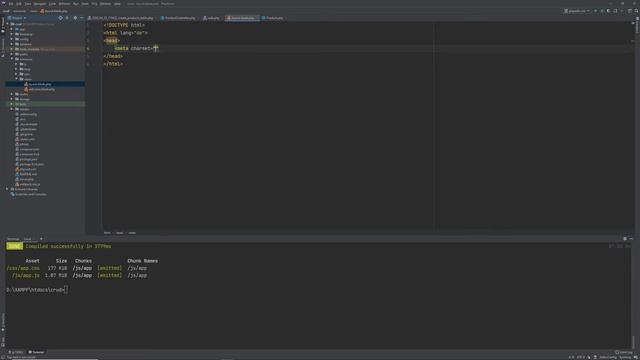Expand the tests folder
The height and width of the screenshot is (360, 640).
coord(12,104)
